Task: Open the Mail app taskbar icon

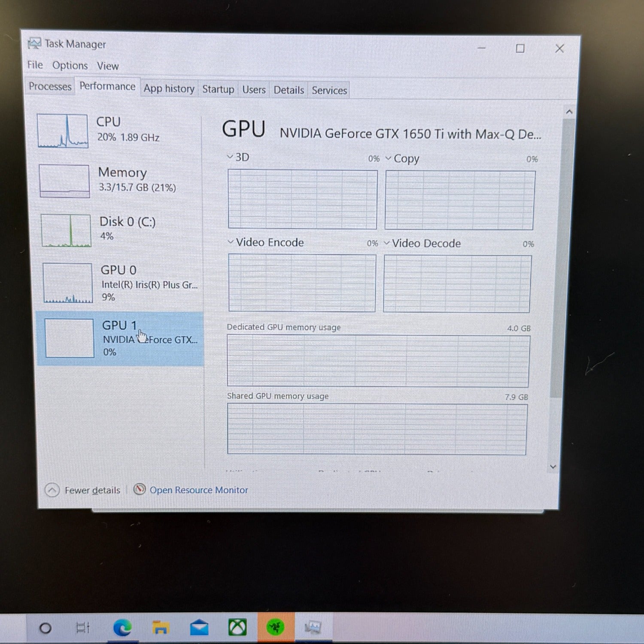Action: 199,628
